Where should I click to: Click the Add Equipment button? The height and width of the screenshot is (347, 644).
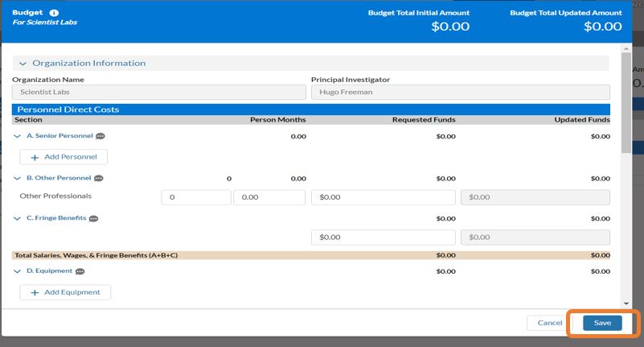click(x=65, y=292)
